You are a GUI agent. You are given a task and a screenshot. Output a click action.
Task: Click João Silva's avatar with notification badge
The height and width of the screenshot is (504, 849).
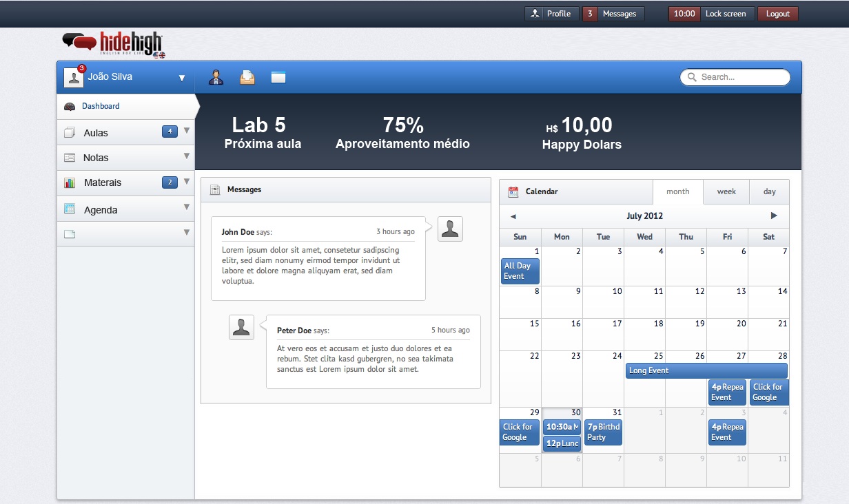[x=74, y=77]
